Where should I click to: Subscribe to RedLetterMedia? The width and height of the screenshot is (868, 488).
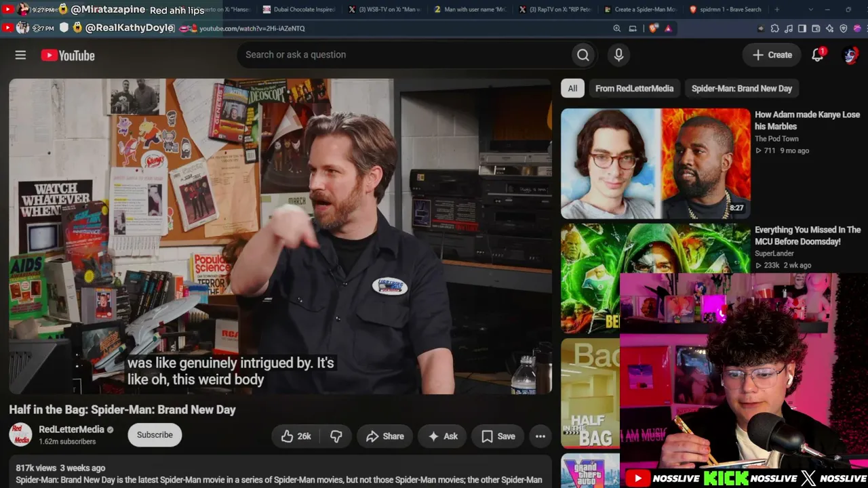[x=155, y=435]
